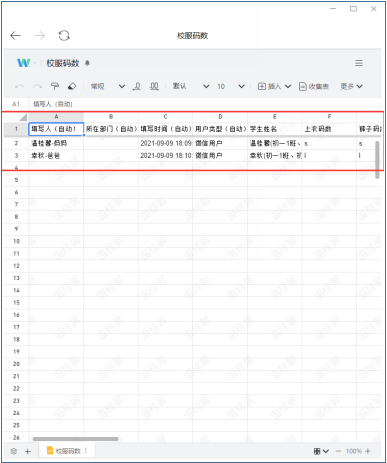Click the decrease decimal places icon
The width and height of the screenshot is (387, 463).
137,86
